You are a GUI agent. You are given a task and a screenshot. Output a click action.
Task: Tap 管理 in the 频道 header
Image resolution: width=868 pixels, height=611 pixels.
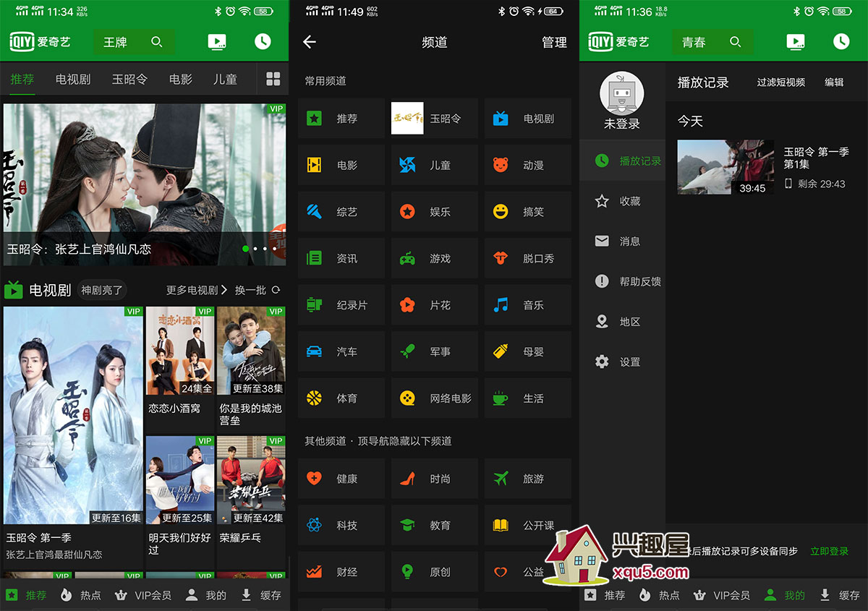pyautogui.click(x=554, y=43)
